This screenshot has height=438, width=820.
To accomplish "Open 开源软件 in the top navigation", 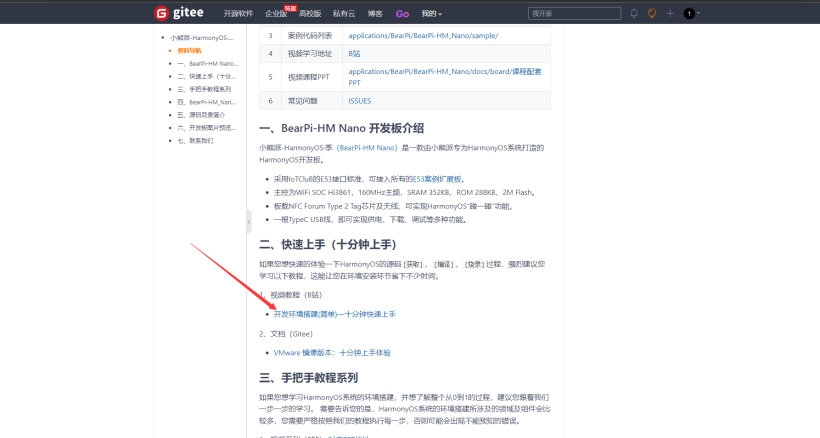I will tap(239, 14).
